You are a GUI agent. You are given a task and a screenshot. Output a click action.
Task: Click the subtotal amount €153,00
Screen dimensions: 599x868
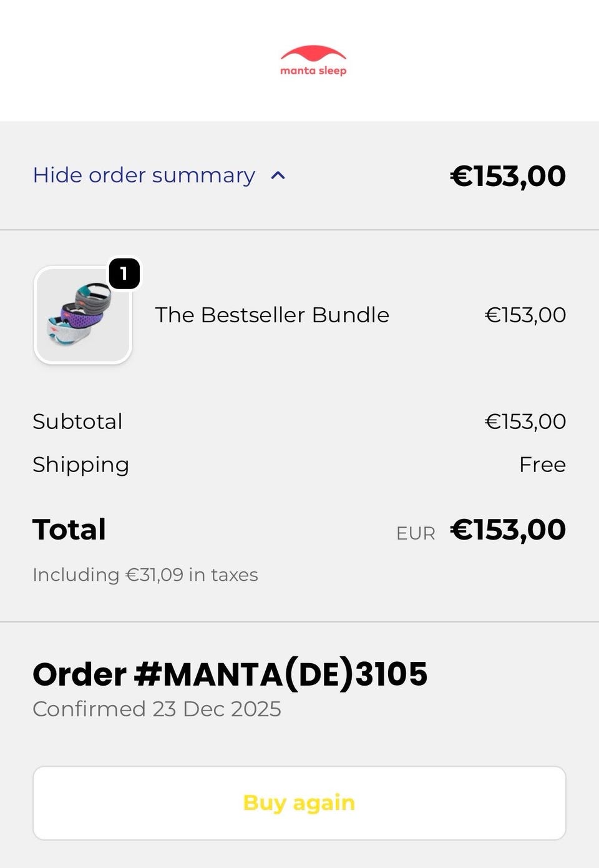tap(525, 422)
